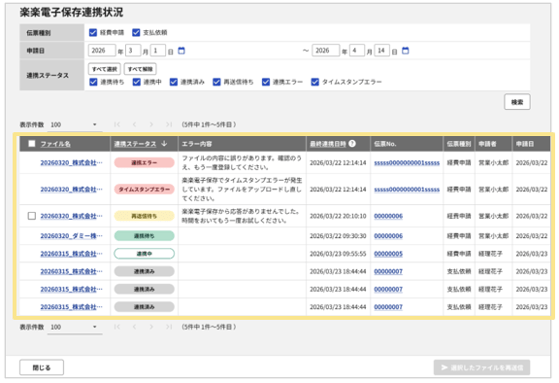Click the end month field showing 4
Image resolution: width=559 pixels, height=383 pixels.
(357, 51)
